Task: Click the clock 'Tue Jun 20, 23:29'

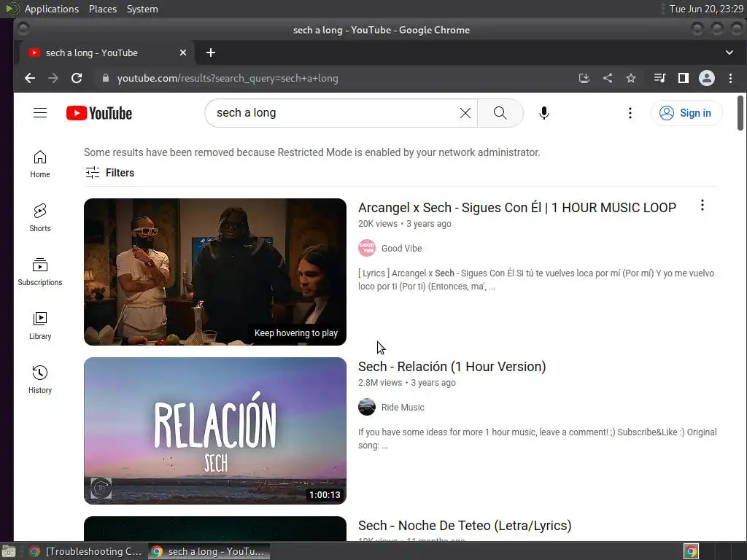Action: (x=706, y=9)
